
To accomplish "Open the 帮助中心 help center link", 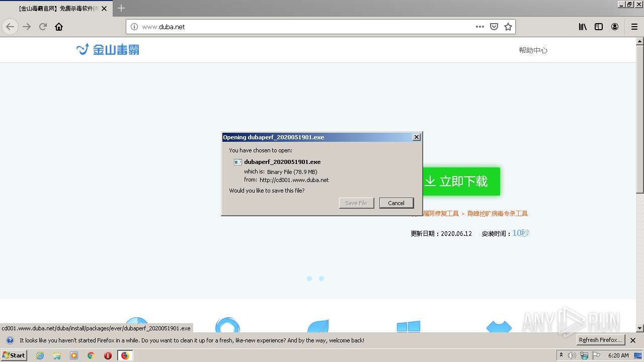I will pyautogui.click(x=533, y=50).
